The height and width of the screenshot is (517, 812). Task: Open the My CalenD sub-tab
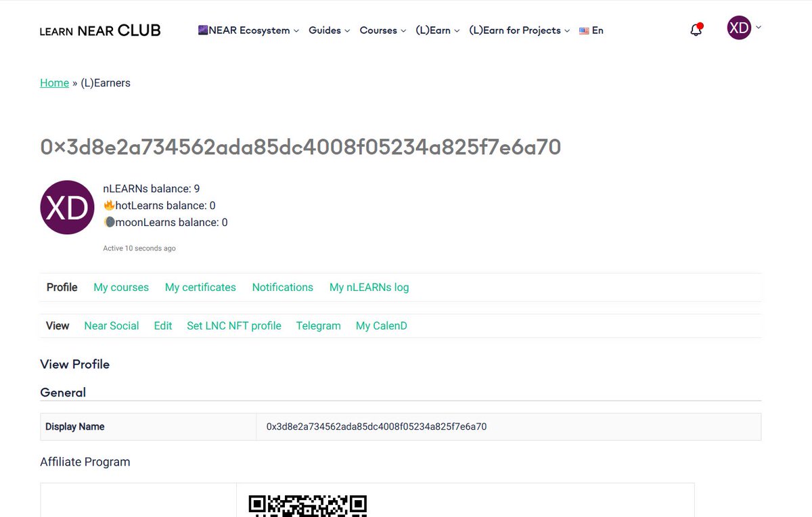(x=382, y=326)
